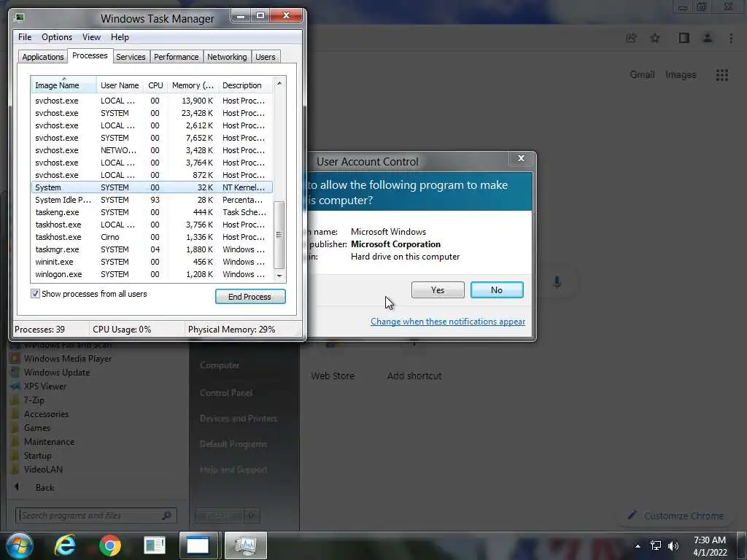
Task: Sort by the Description column header
Action: tap(245, 85)
